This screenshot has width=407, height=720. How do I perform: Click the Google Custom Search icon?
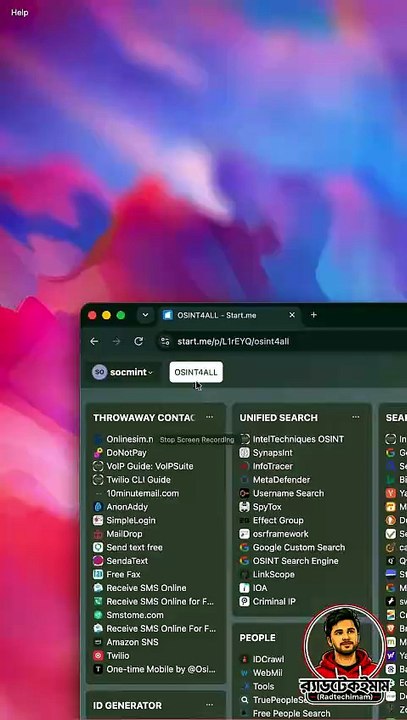[x=244, y=547]
